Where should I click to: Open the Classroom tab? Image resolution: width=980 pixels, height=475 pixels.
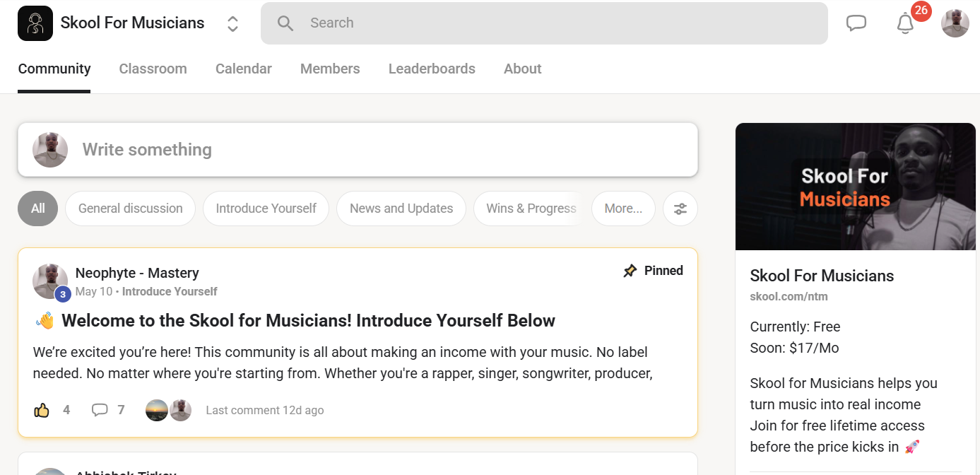point(153,69)
